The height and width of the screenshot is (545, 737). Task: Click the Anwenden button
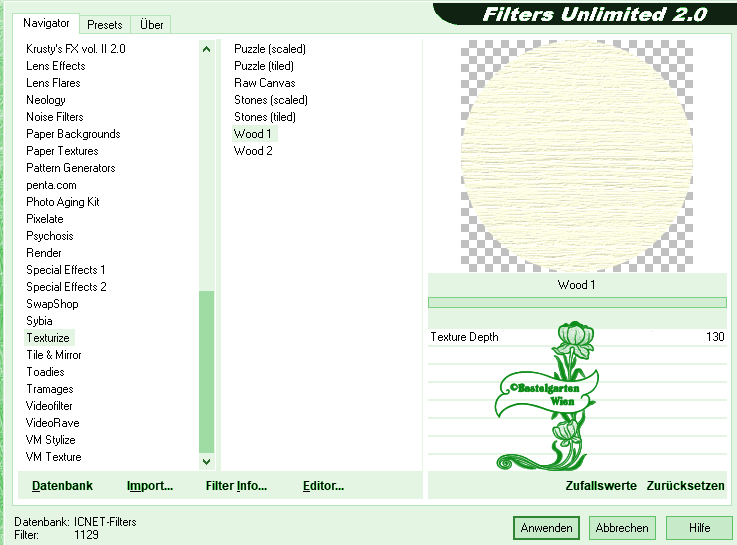tap(546, 528)
